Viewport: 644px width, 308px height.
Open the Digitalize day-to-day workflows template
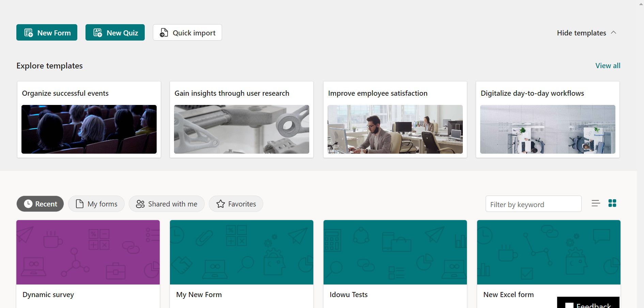click(x=547, y=119)
